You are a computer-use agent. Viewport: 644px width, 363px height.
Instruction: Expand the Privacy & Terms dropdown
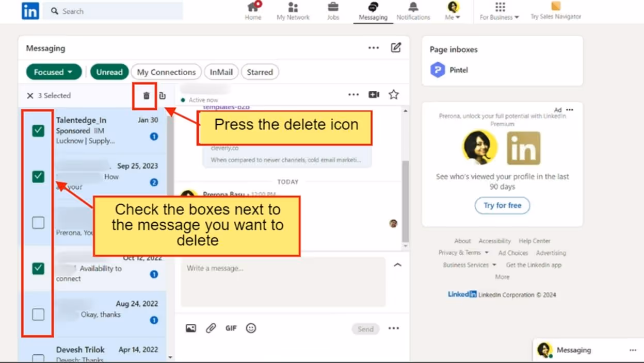click(463, 253)
